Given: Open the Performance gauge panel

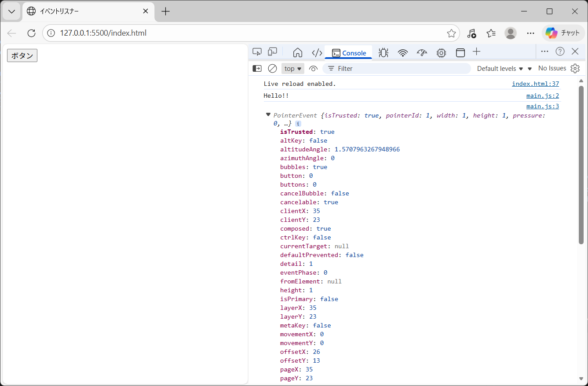Looking at the screenshot, I should pyautogui.click(x=422, y=53).
